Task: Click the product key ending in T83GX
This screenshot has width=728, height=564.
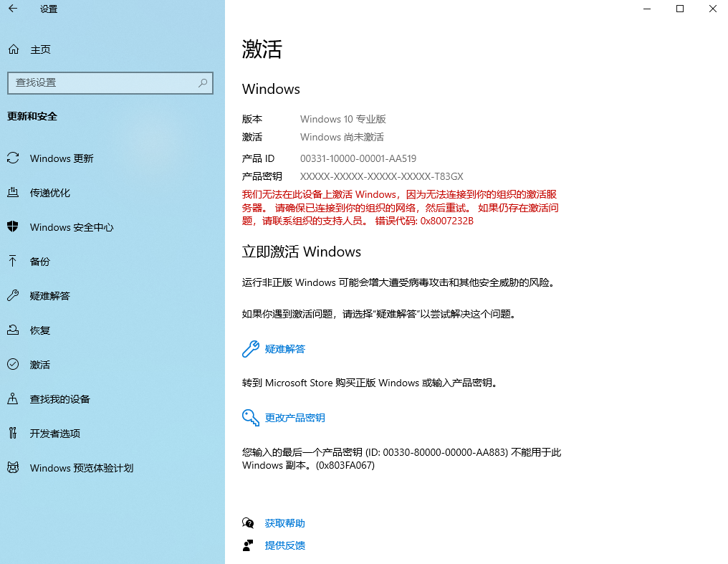Action: point(382,176)
